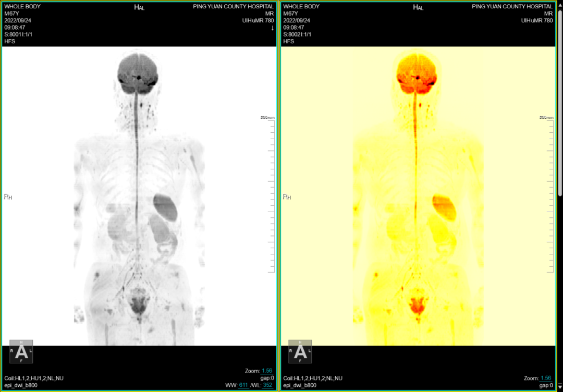Click the gap:0 label in the color-mapped panel
This screenshot has width=563, height=392.
[x=546, y=385]
